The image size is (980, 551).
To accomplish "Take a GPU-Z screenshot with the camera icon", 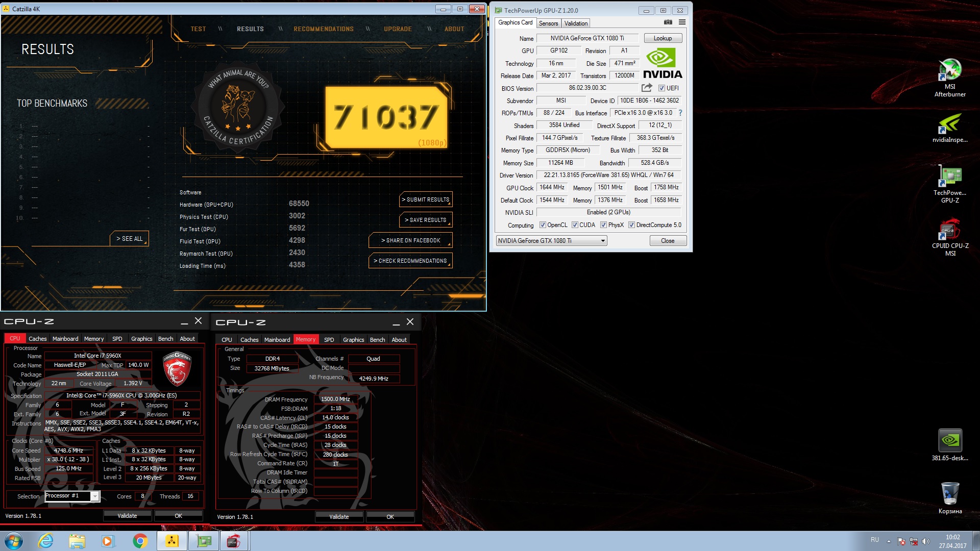I will pyautogui.click(x=668, y=22).
